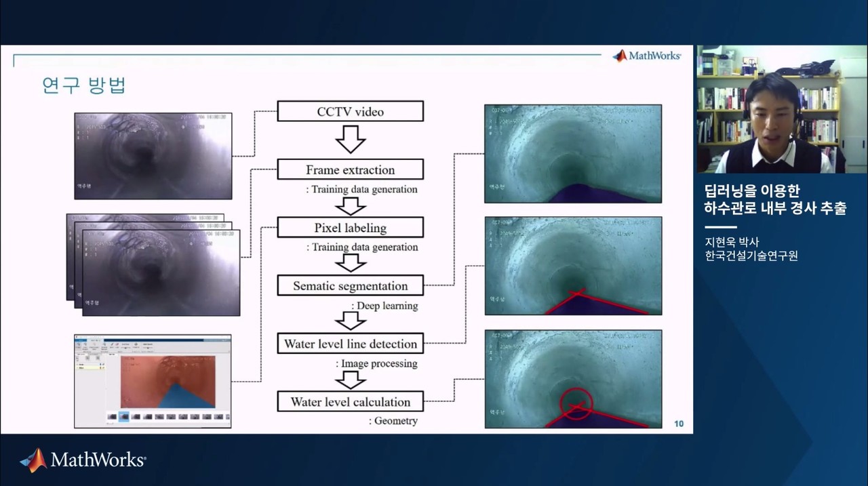This screenshot has width=868, height=486.
Task: Click the arrow above Water level calculation
Action: coord(351,380)
